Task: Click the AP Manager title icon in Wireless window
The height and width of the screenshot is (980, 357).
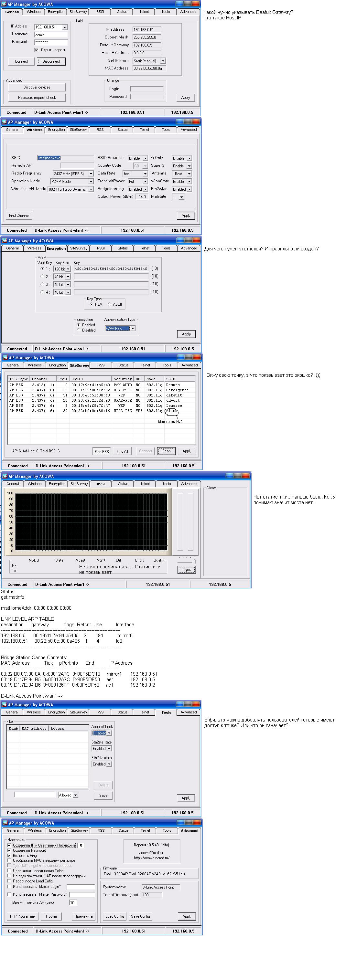Action: (4, 122)
